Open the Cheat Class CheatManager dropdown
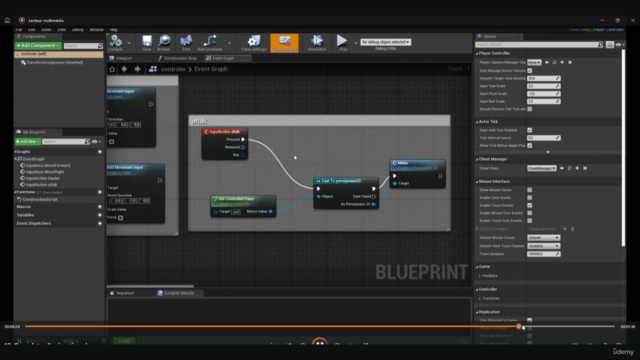640x360 pixels. pyautogui.click(x=542, y=168)
